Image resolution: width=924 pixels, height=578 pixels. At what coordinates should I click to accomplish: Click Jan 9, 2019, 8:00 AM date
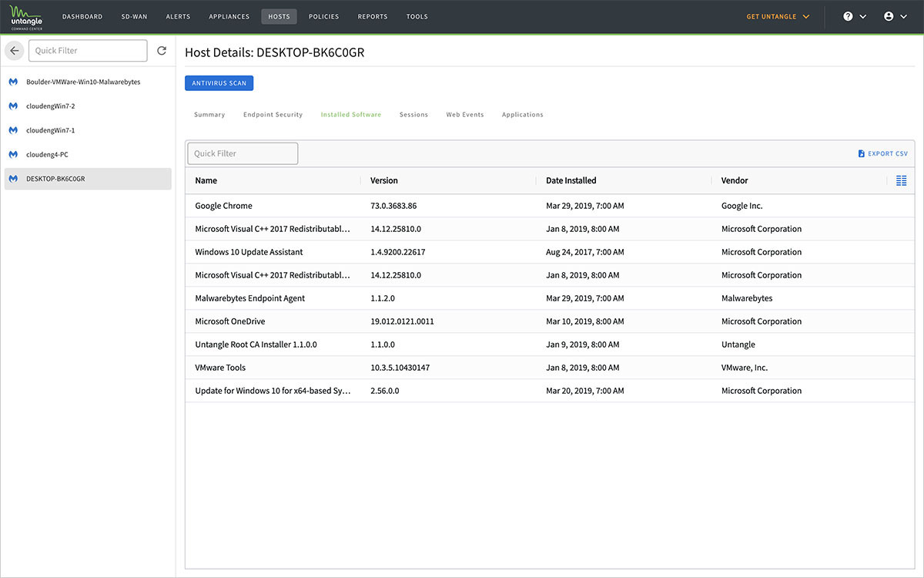point(583,344)
